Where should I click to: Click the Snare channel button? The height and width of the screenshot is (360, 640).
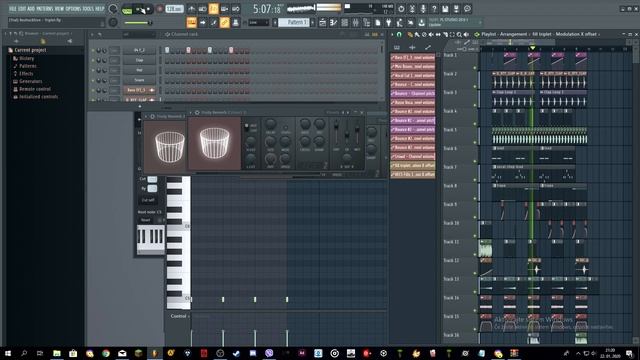(x=139, y=80)
